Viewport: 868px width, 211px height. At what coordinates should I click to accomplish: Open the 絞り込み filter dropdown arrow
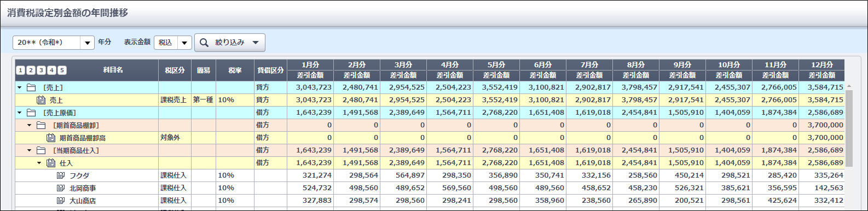point(256,43)
